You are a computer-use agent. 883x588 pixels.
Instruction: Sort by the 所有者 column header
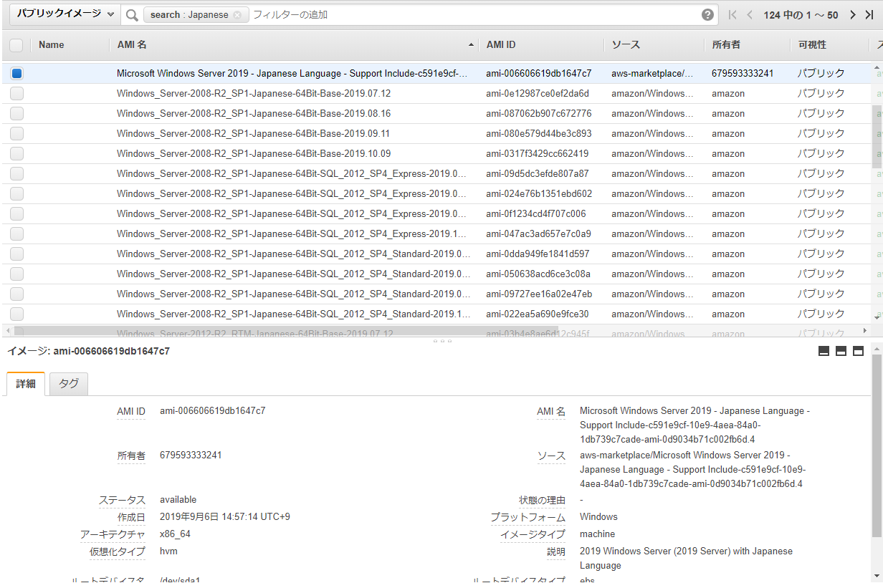[x=726, y=45]
